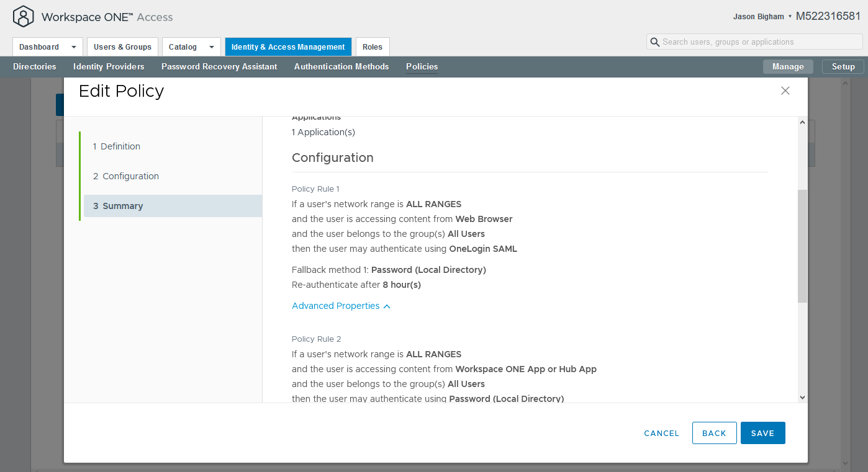Open Authentication Methods section
Image resolution: width=868 pixels, height=472 pixels.
click(341, 66)
